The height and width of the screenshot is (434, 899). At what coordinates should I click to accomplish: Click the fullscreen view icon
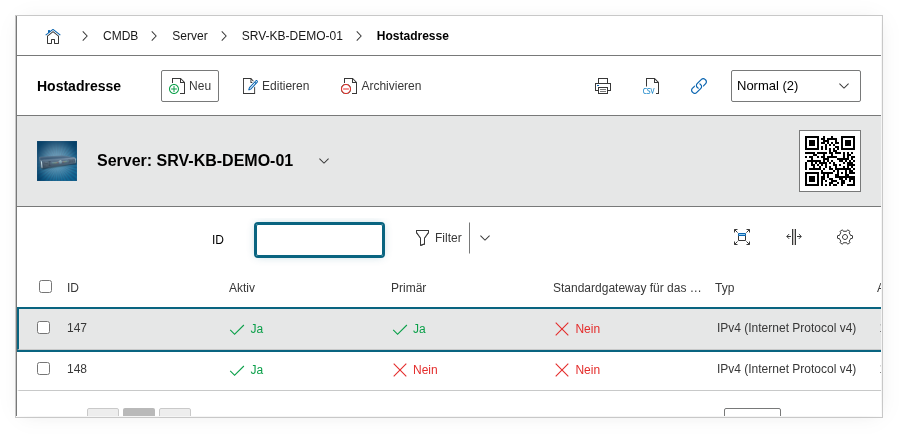[x=741, y=237]
